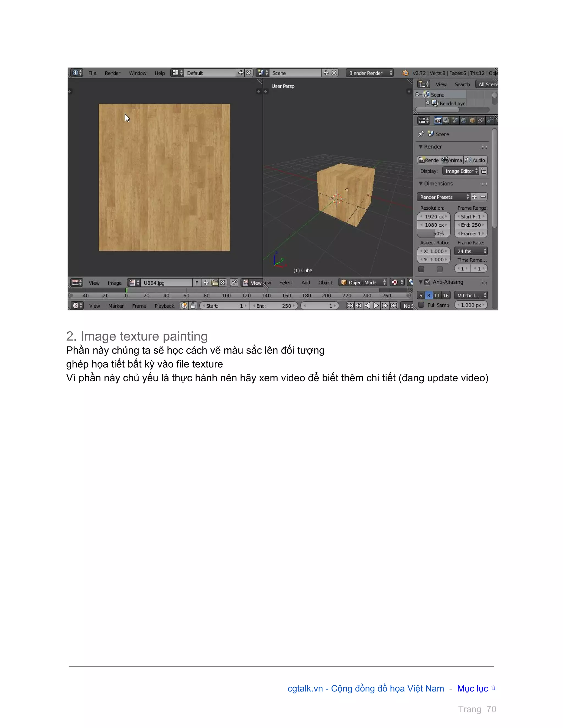563x728 pixels.
Task: Open the Object Mode dropdown
Action: click(x=363, y=282)
